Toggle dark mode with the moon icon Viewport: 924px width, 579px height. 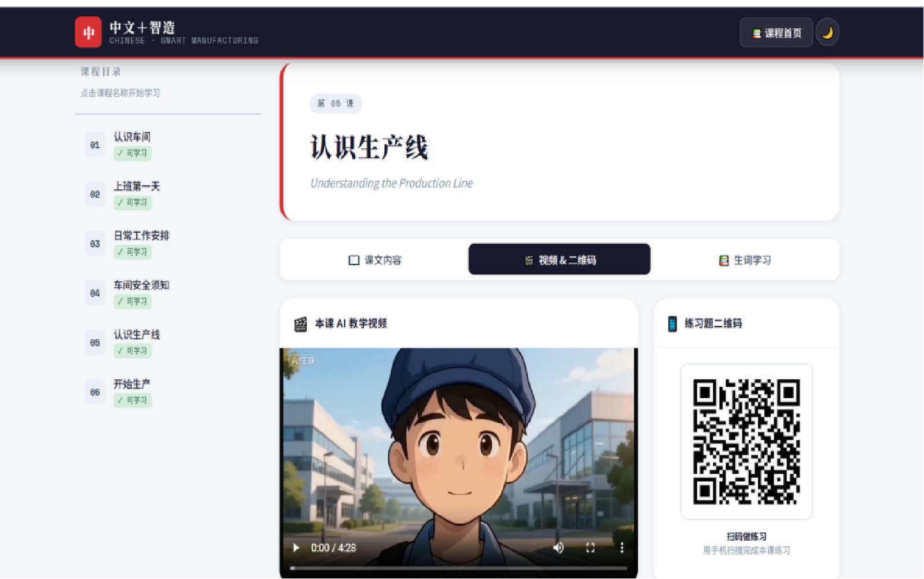827,32
